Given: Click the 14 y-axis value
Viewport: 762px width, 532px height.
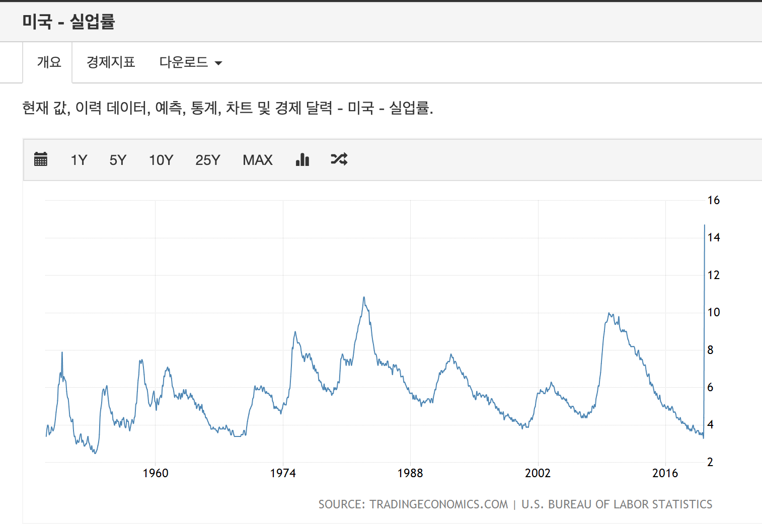Looking at the screenshot, I should tap(714, 237).
